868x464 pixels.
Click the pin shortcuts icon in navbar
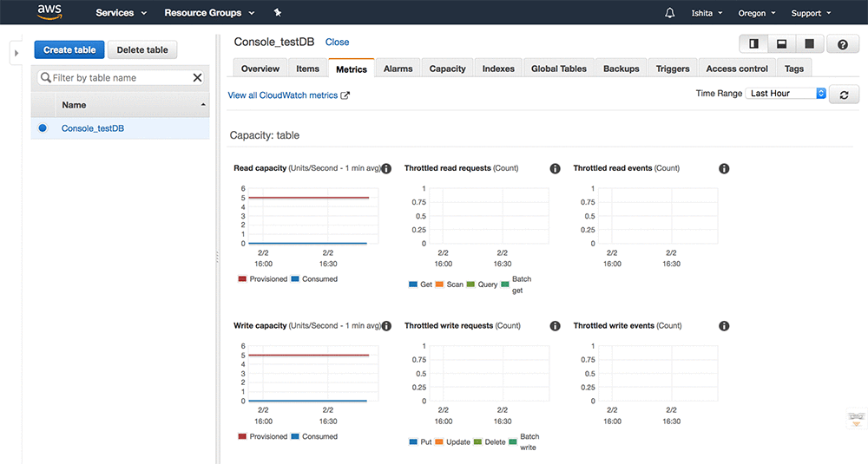coord(277,13)
